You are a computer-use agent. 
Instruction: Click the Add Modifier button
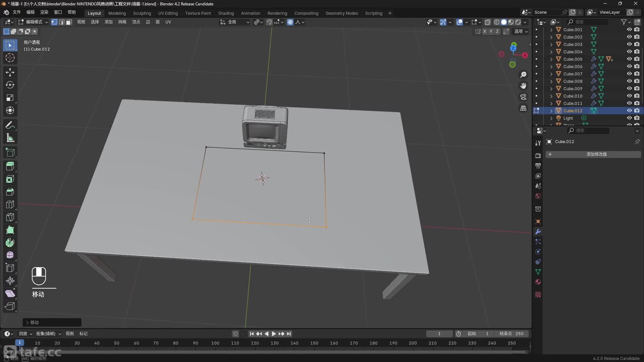tap(593, 155)
